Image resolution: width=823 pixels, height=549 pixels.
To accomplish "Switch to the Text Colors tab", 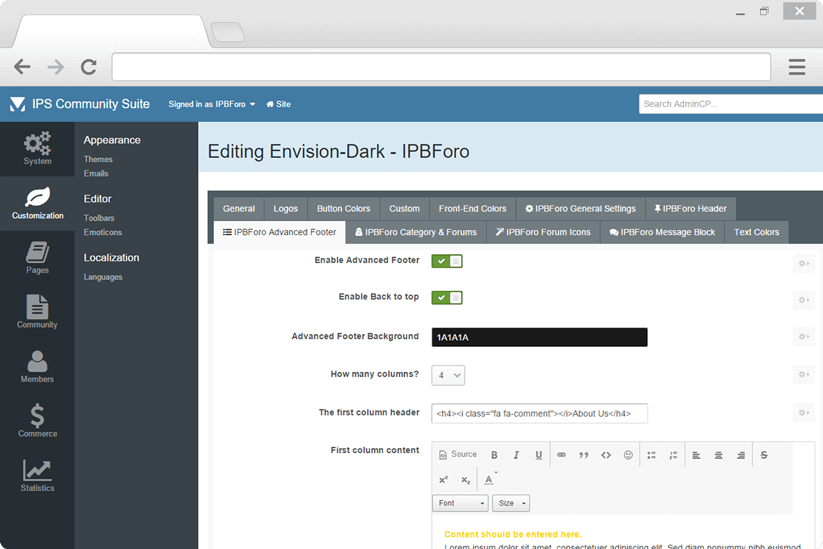I will tap(756, 233).
